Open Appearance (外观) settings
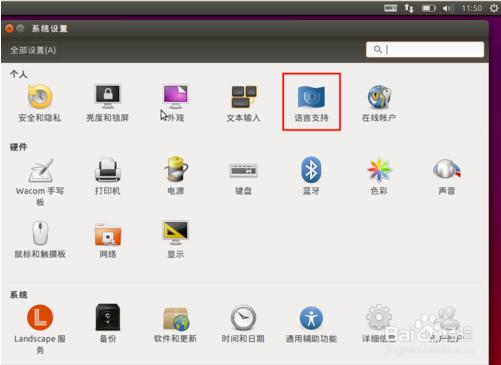This screenshot has height=365, width=501. pos(176,103)
